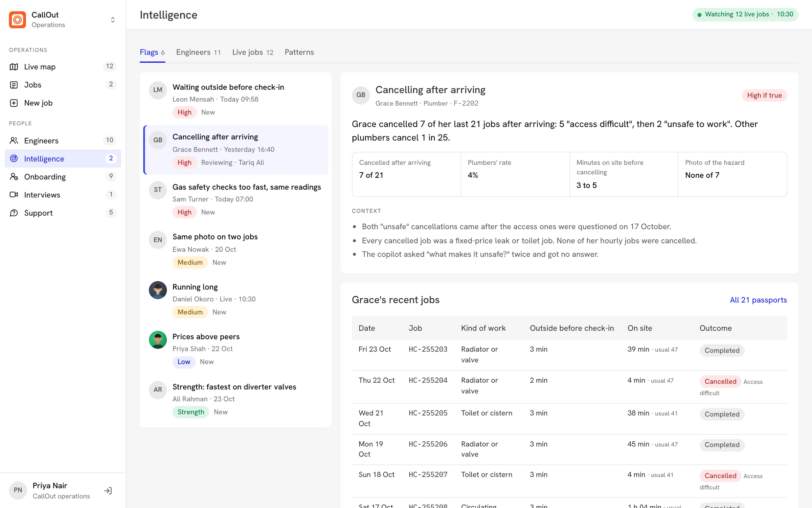812x508 pixels.
Task: Select the Cancelling after arriving flag in the list
Action: [236, 150]
